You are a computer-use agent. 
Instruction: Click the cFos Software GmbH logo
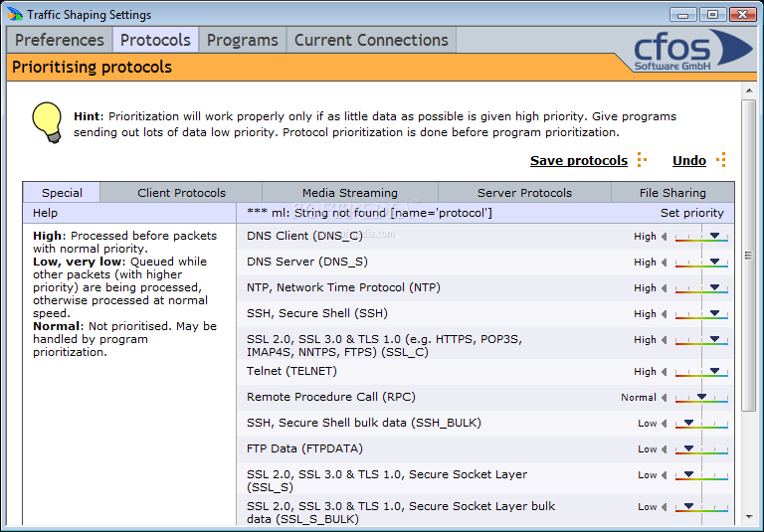pos(692,50)
